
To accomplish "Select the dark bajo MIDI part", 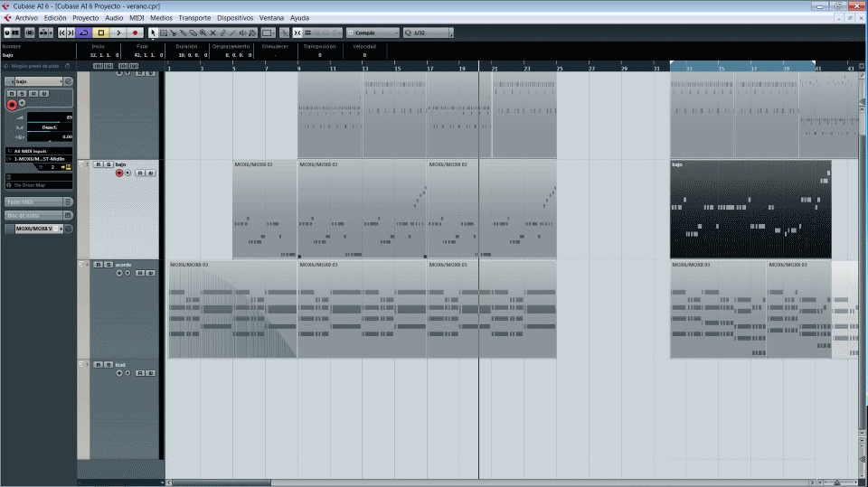I will coord(750,210).
